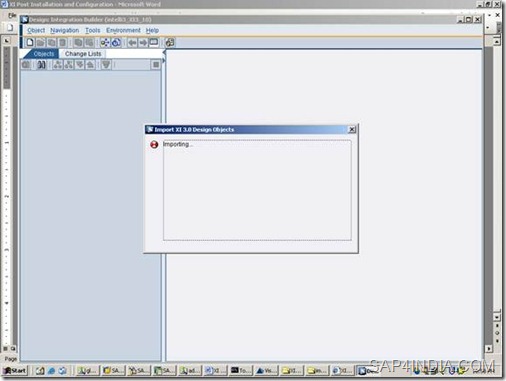506x381 pixels.
Task: Click the 'To...' command prompt taskbar button
Action: [241, 370]
